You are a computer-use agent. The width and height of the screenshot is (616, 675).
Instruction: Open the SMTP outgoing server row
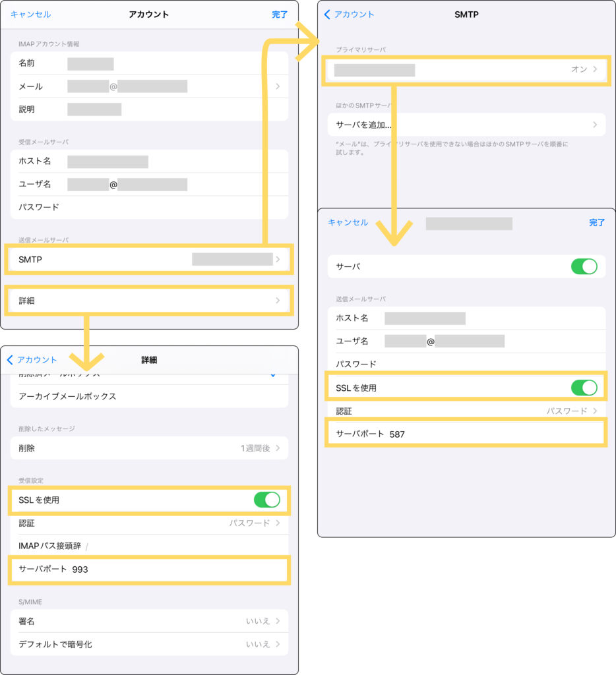coord(149,260)
